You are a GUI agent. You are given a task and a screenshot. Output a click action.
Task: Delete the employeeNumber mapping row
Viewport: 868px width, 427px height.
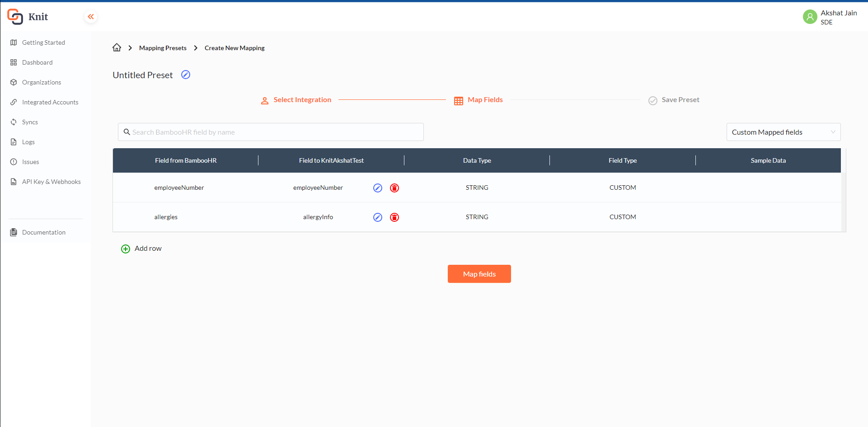(394, 188)
